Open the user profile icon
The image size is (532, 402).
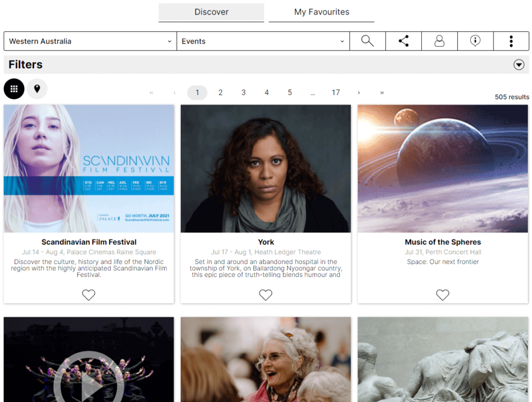tap(440, 41)
